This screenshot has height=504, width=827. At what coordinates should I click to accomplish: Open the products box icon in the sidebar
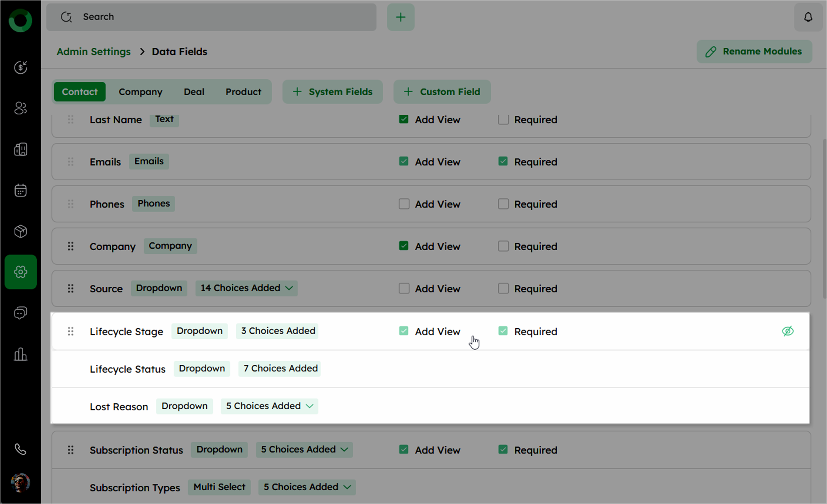(x=20, y=231)
